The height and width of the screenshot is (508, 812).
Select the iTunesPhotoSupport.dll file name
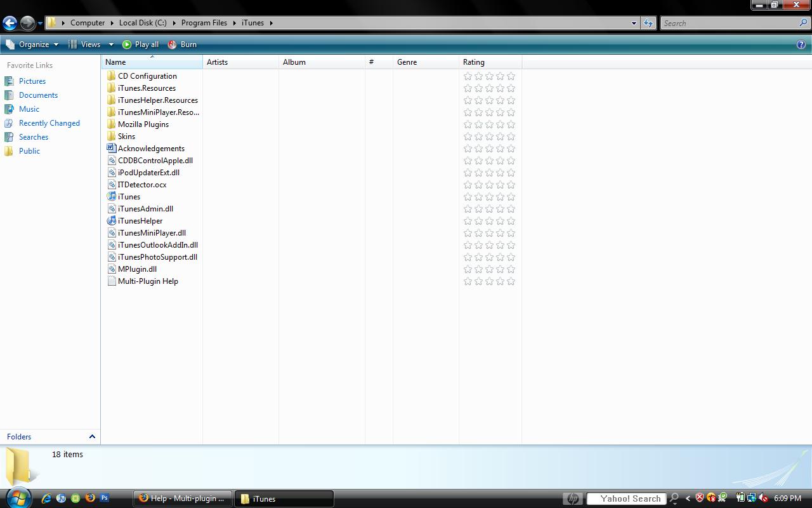coord(157,257)
